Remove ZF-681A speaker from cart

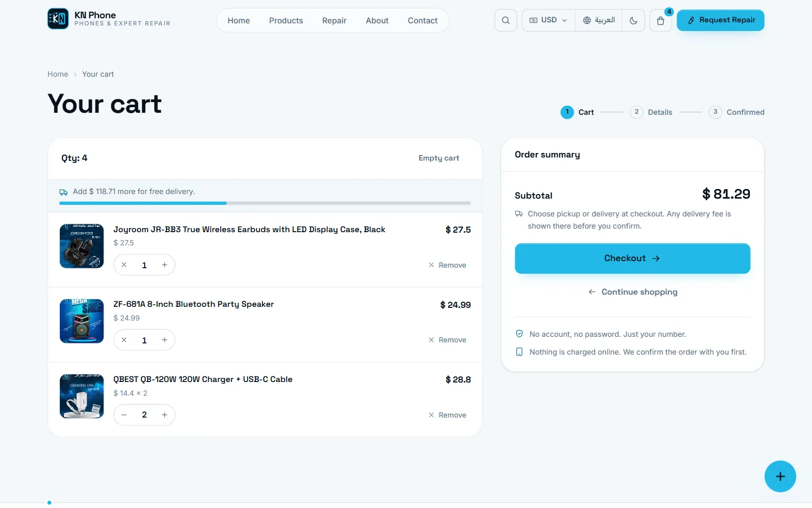(447, 340)
